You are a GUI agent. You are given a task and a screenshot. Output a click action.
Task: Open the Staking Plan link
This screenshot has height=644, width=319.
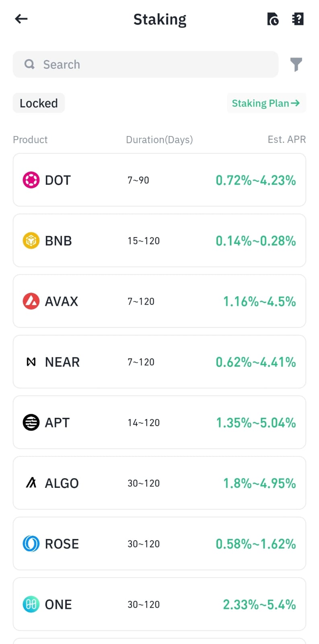[x=266, y=103]
